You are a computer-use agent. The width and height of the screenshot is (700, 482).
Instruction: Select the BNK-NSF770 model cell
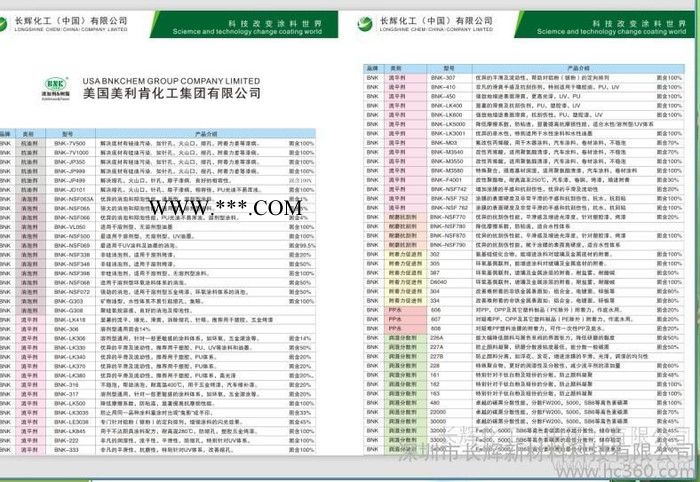[x=448, y=217]
